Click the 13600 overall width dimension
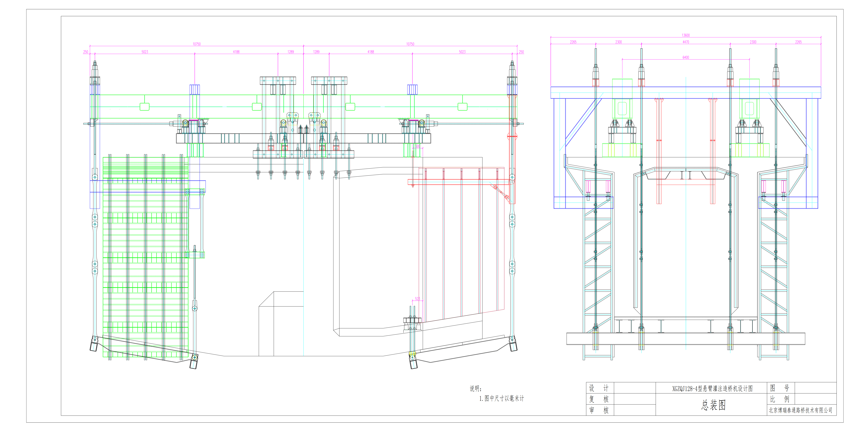 686,35
